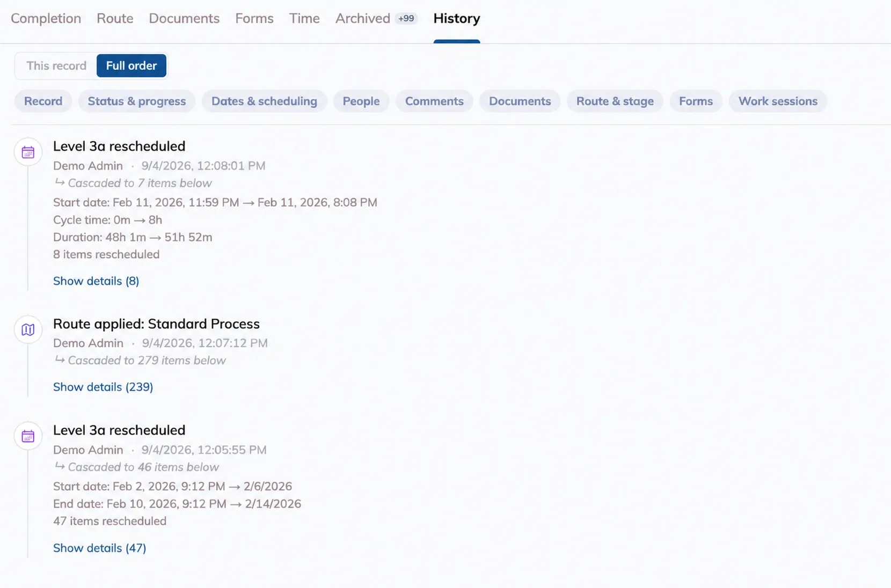Click the Route applied: Standard Process title
This screenshot has height=588, width=891.
[156, 324]
